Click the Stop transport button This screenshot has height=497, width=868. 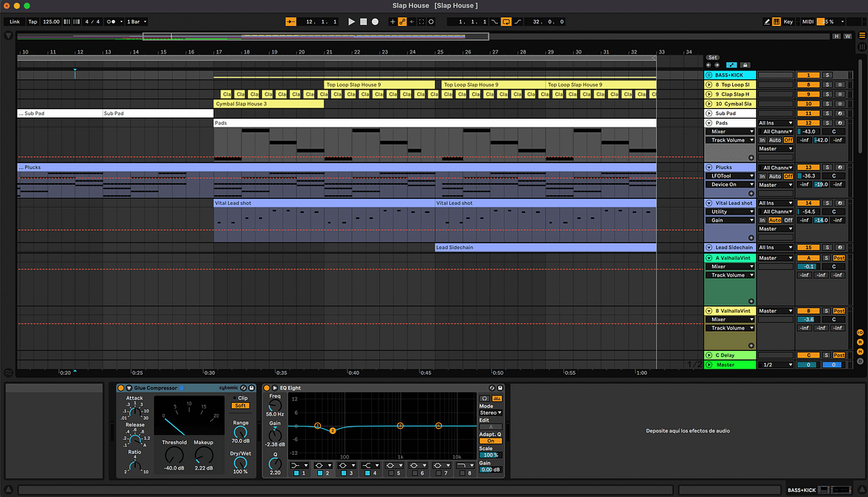click(x=363, y=22)
